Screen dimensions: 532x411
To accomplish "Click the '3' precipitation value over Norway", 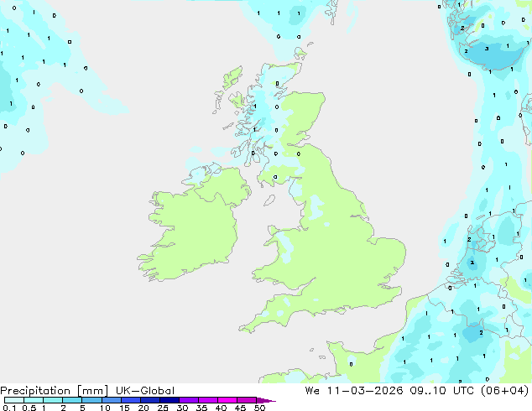I will 487,49.
